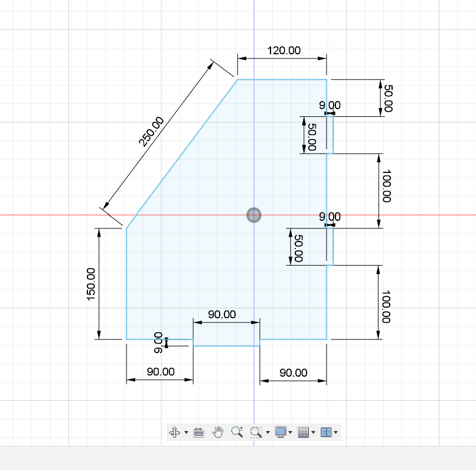Expand the Zoom Window options arrow
476x470 pixels.
[x=268, y=432]
